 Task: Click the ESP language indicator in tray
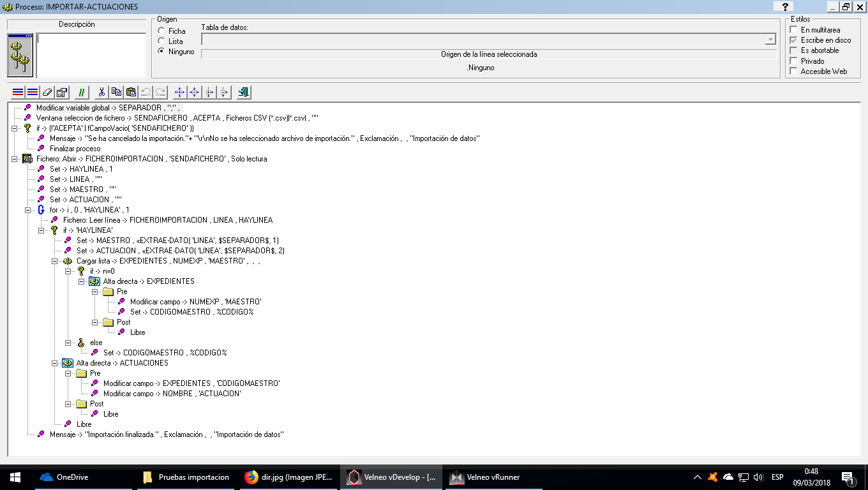pyautogui.click(x=777, y=477)
